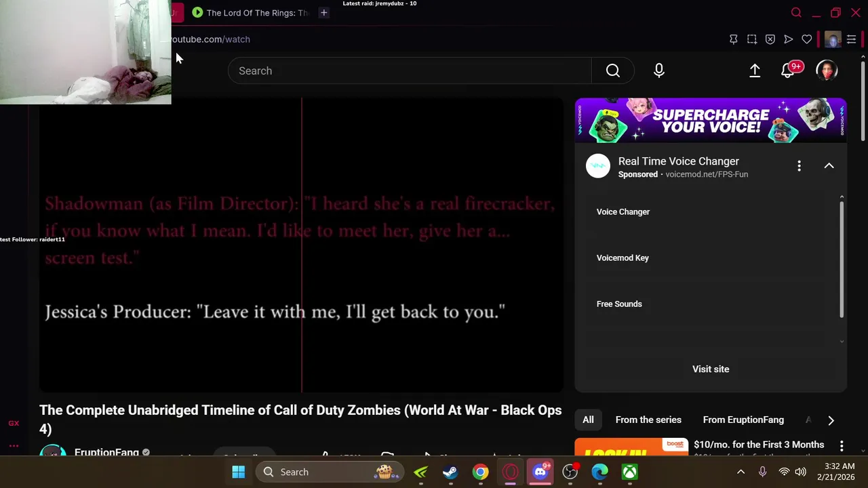This screenshot has width=868, height=488.
Task: Click the Opera snapshot selection icon
Action: [x=751, y=39]
